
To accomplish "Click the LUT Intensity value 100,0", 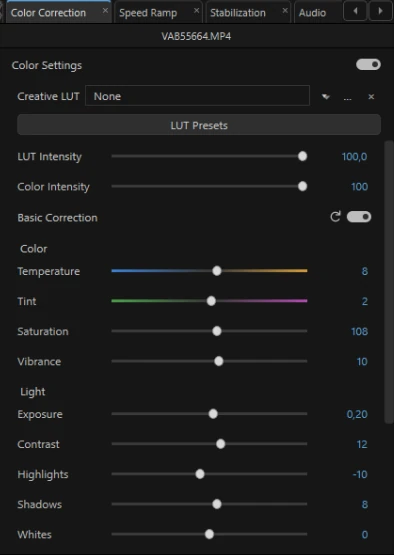I will [354, 156].
